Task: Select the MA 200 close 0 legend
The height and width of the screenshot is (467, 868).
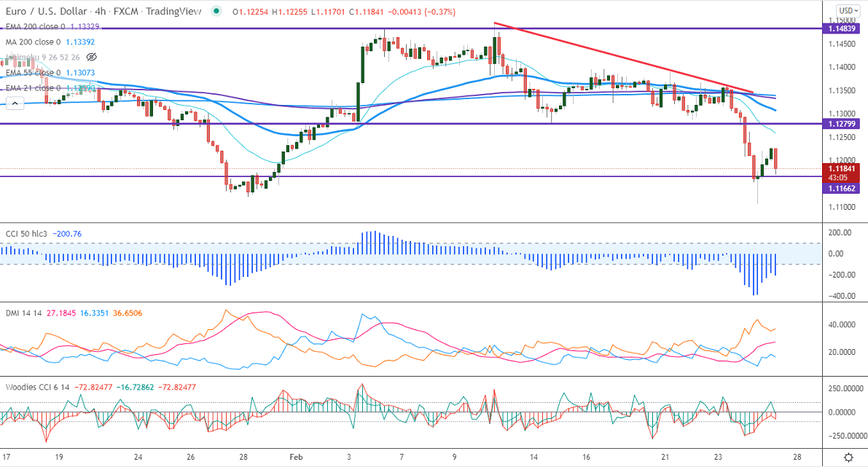Action: (34, 42)
